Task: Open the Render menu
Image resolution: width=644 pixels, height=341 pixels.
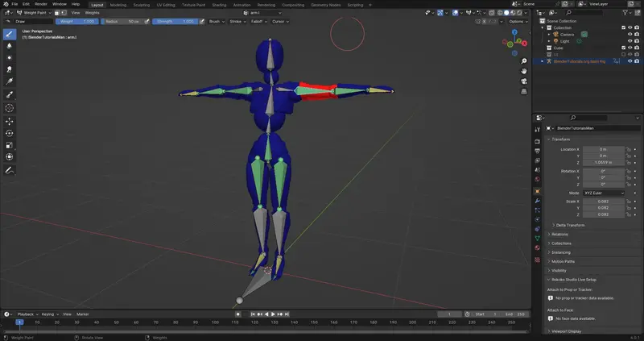Action: coord(41,4)
